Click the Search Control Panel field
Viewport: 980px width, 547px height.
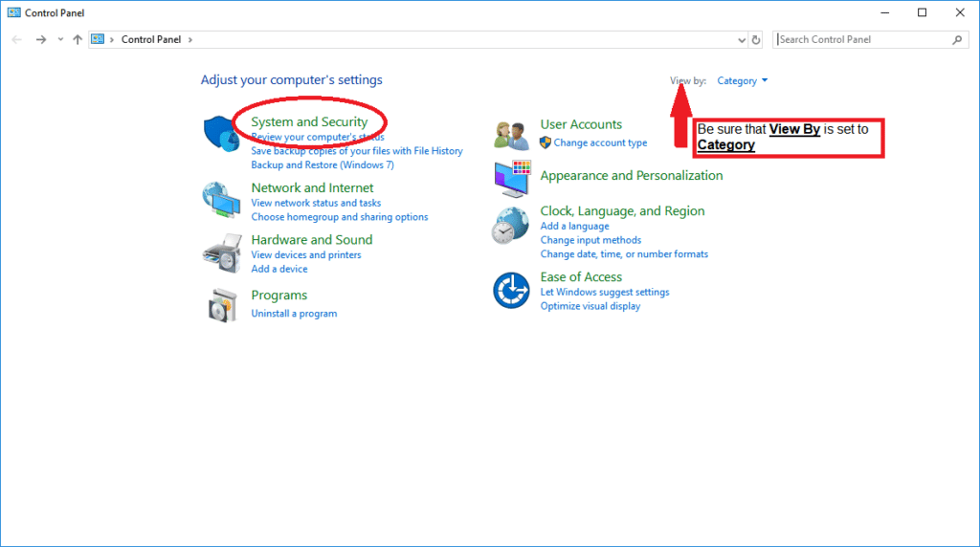(x=863, y=40)
